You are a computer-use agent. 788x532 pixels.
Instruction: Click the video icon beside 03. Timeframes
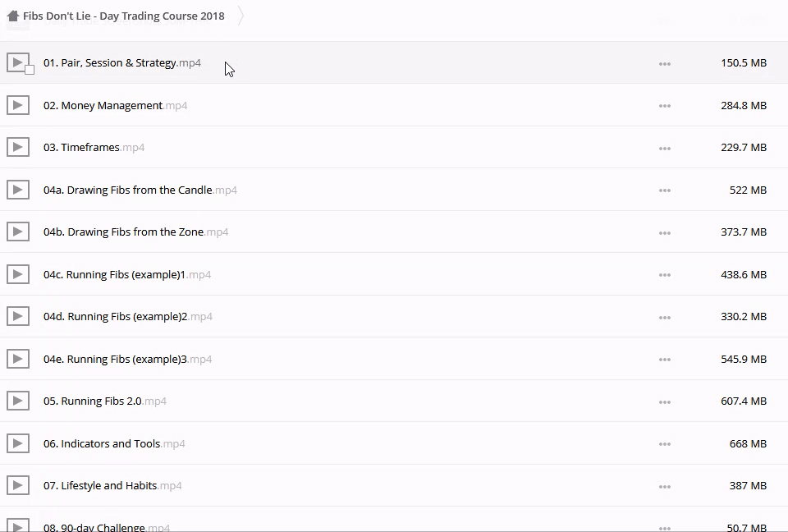coord(18,148)
